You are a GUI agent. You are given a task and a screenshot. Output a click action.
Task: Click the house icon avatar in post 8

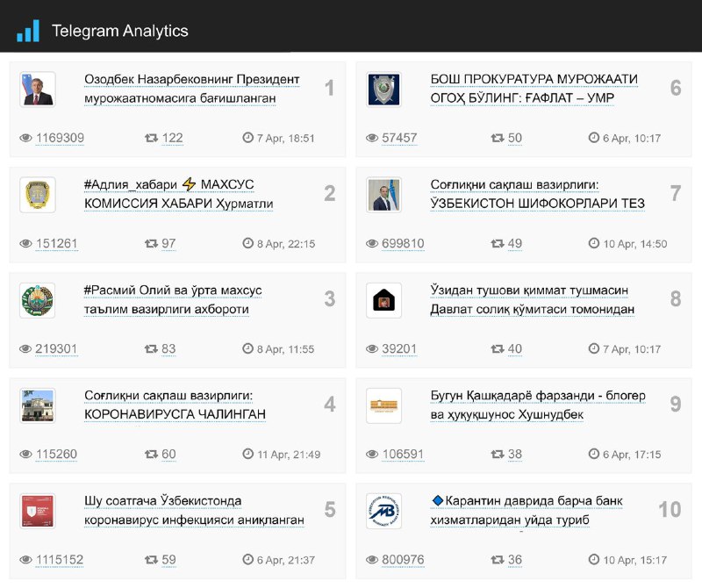(383, 300)
